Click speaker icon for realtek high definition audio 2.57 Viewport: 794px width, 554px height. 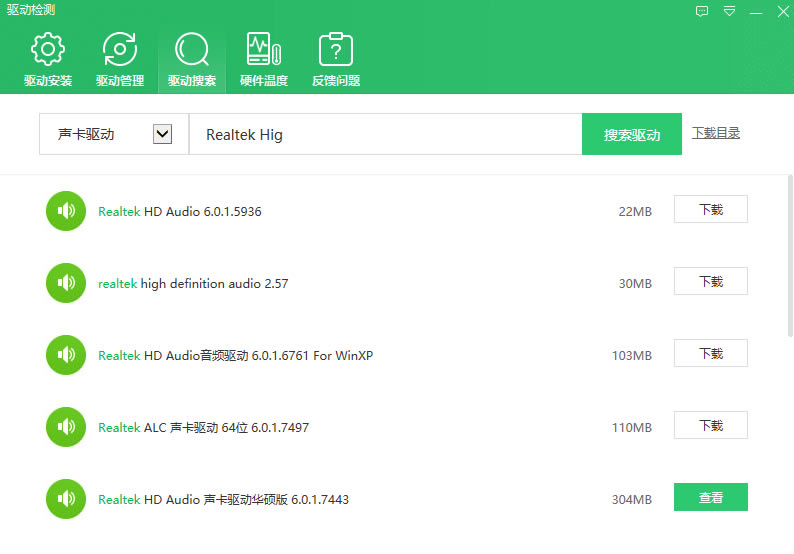tap(66, 283)
